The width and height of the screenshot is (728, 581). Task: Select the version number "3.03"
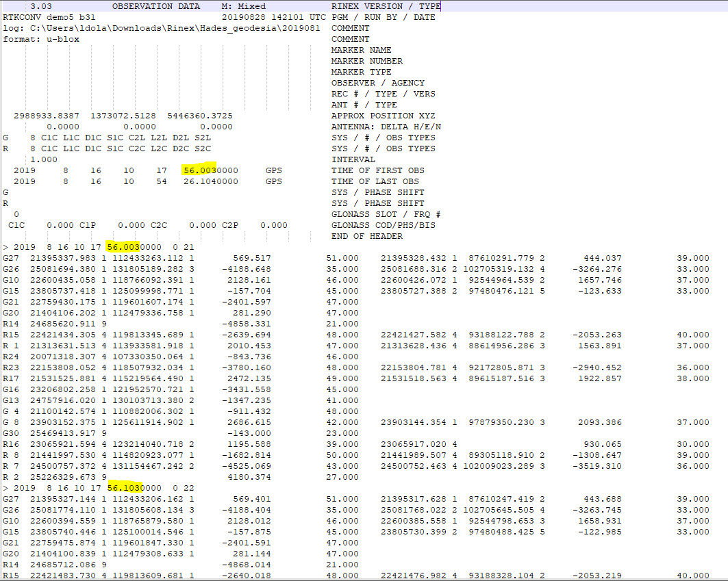pyautogui.click(x=41, y=6)
